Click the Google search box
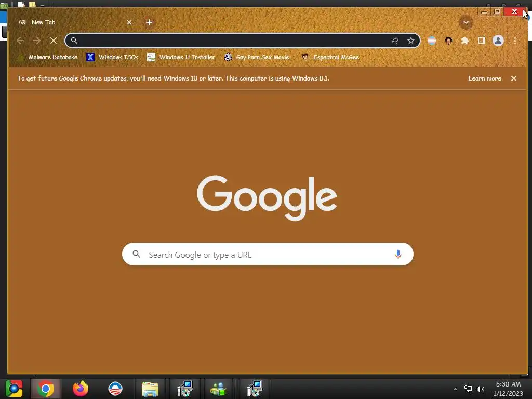Viewport: 532px width, 399px height. click(268, 254)
